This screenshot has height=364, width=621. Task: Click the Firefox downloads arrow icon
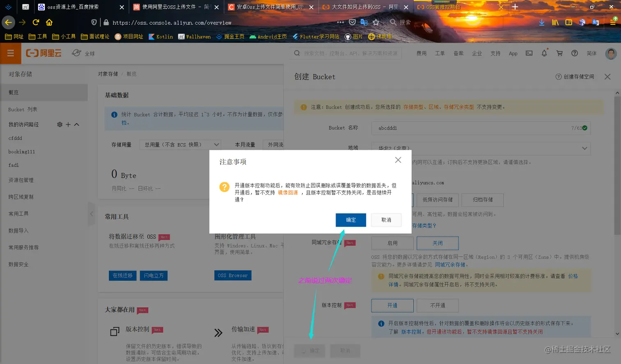pos(541,23)
